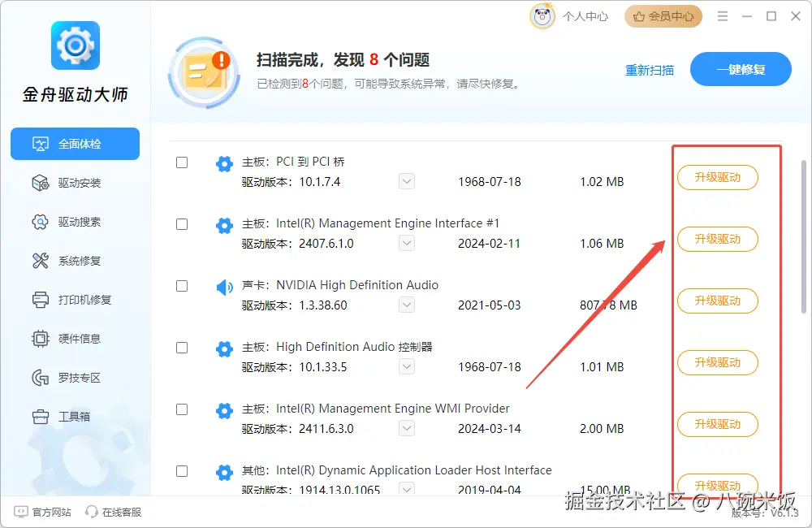Click the driver list vertical scrollbar
Screen dimensions: 812x528
click(804, 236)
